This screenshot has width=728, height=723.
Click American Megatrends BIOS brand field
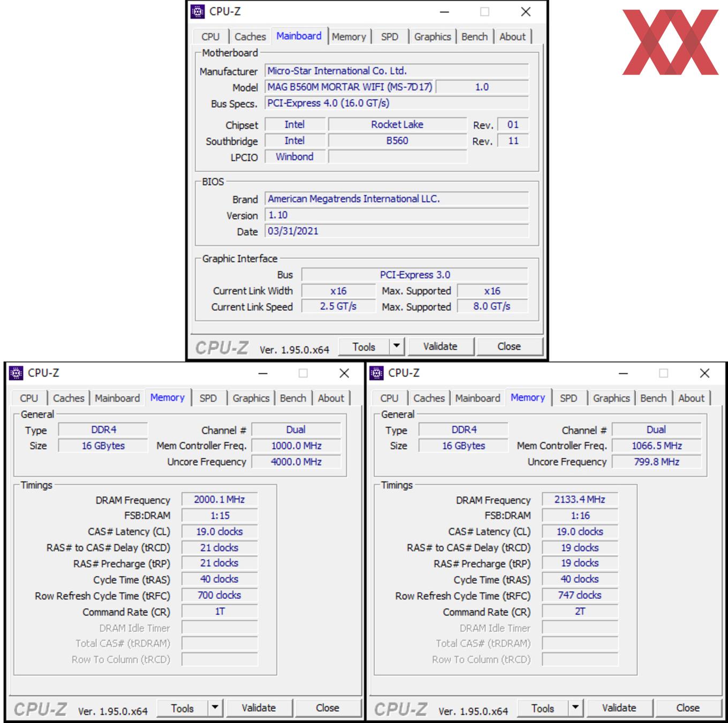point(397,199)
